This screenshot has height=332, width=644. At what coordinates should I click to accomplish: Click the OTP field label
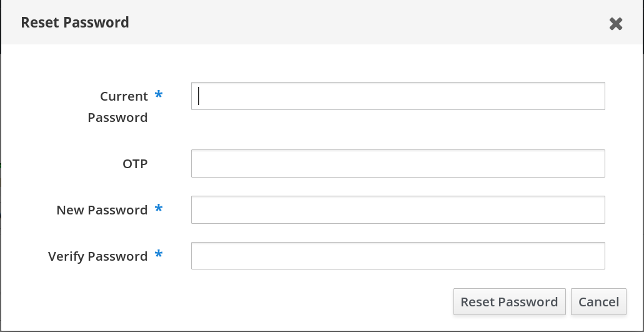click(135, 164)
